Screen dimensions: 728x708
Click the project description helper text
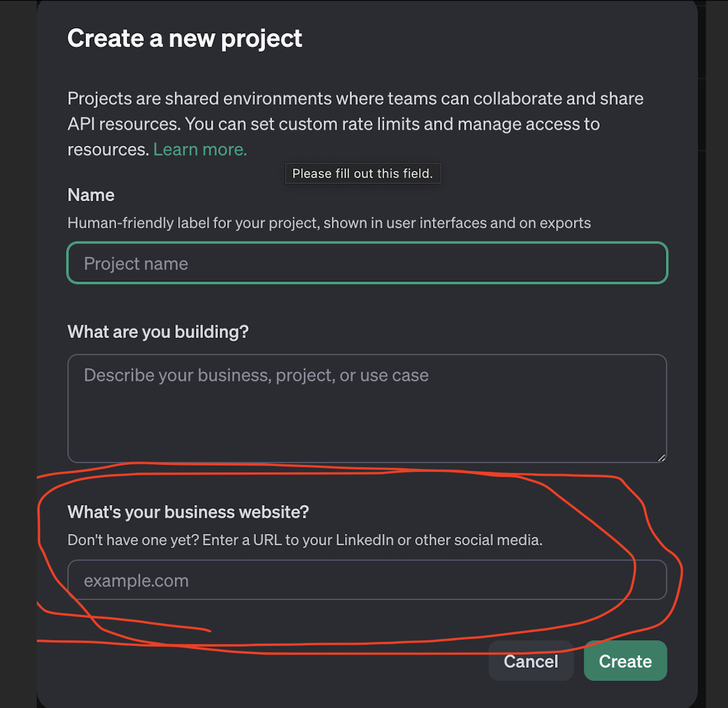(x=329, y=223)
